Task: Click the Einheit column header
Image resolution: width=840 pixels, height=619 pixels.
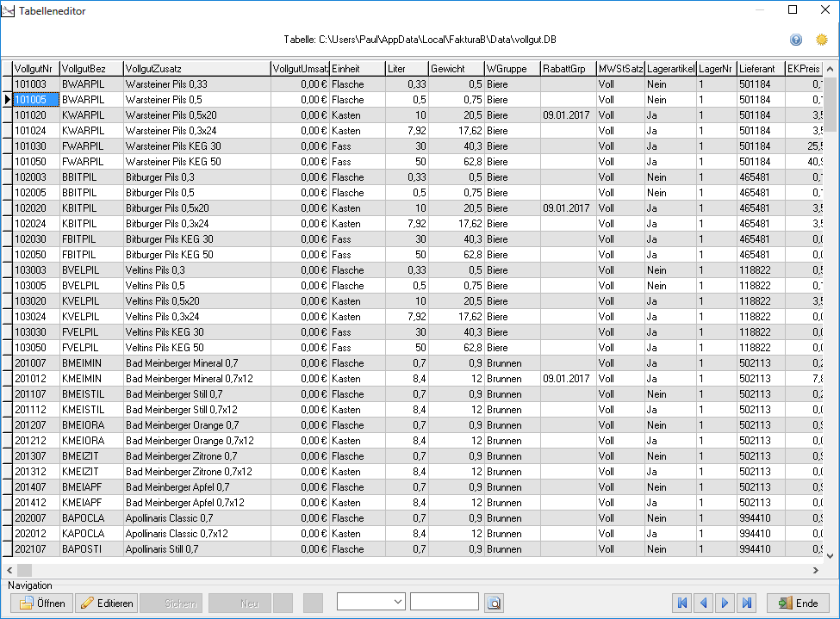Action: point(358,69)
